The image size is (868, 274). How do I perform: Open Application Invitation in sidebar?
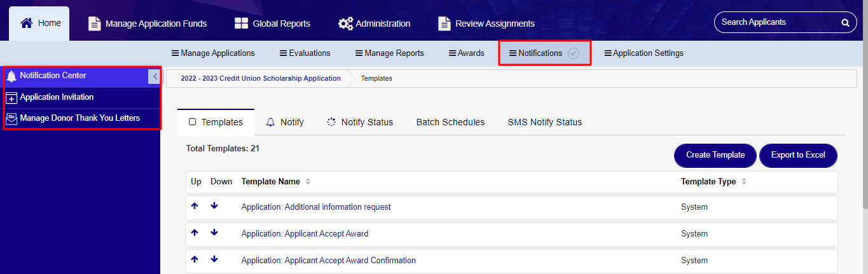pos(81,97)
